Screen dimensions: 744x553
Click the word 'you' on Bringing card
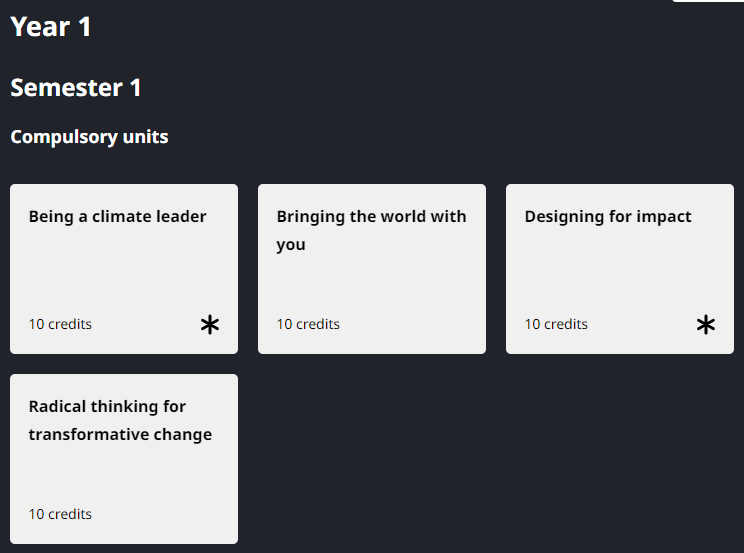(291, 245)
